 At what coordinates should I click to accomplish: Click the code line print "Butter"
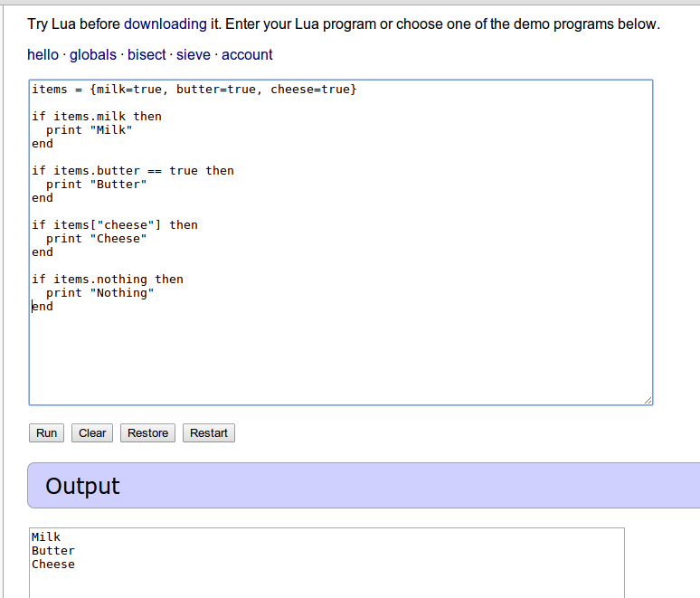pyautogui.click(x=97, y=185)
